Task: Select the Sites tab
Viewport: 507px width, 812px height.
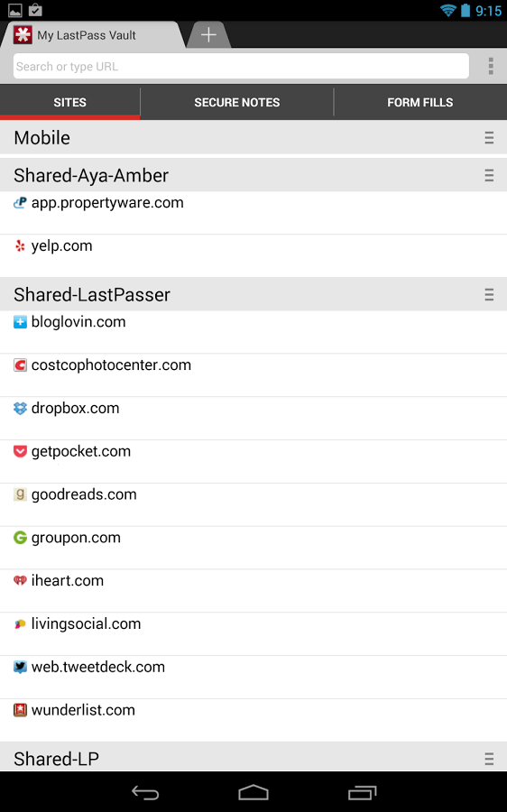Action: pos(69,103)
